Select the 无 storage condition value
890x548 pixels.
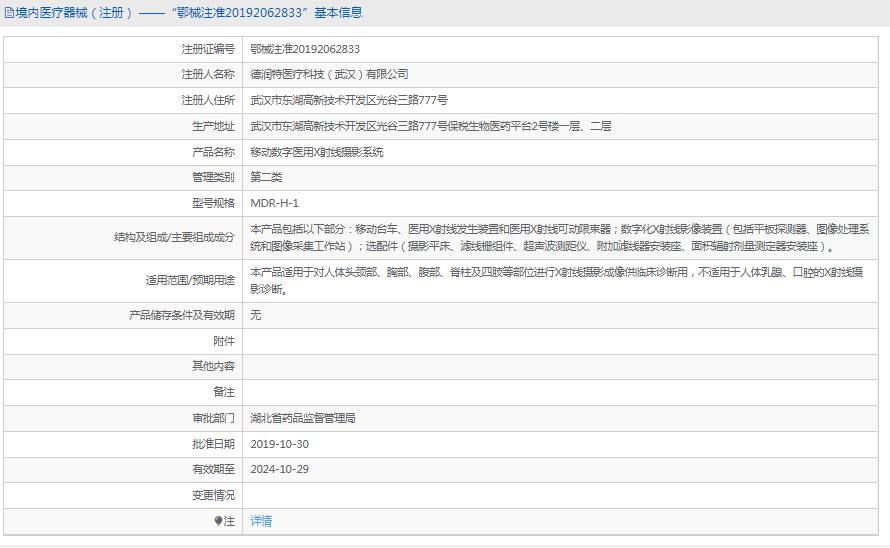[x=256, y=315]
